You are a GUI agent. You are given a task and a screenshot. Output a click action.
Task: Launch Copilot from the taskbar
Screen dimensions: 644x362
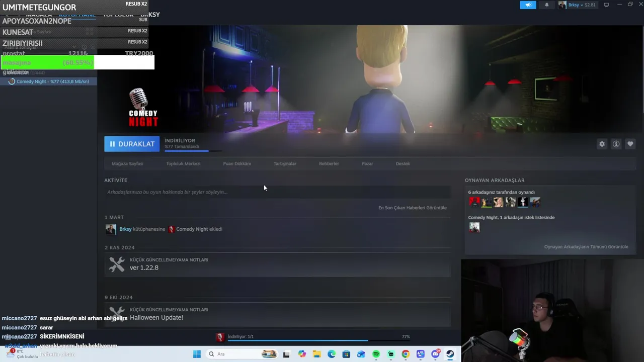coord(302,354)
